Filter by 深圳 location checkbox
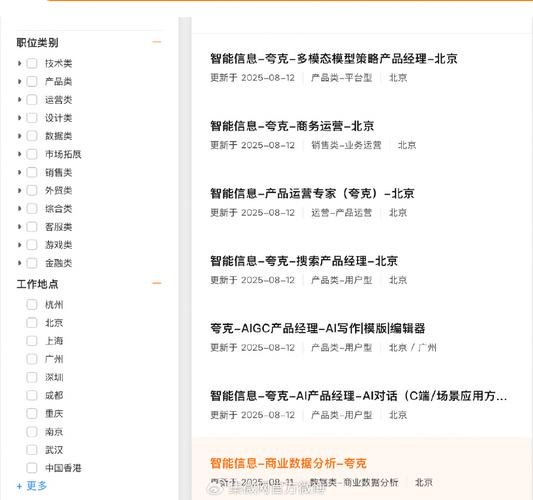533x500 pixels. (x=32, y=377)
